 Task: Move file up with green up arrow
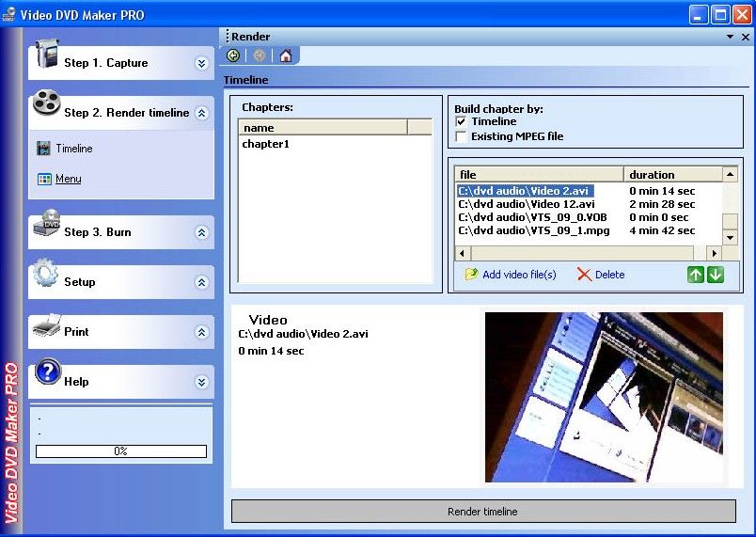point(695,275)
